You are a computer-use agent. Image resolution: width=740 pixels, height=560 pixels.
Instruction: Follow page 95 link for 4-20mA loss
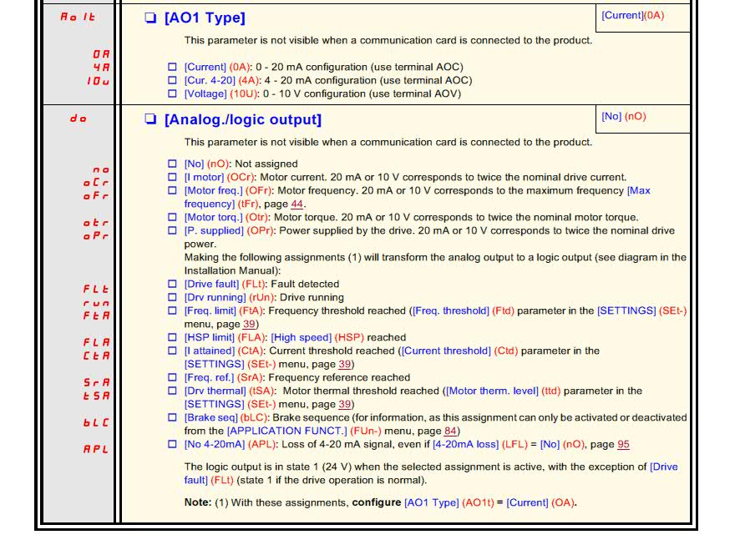click(x=623, y=444)
